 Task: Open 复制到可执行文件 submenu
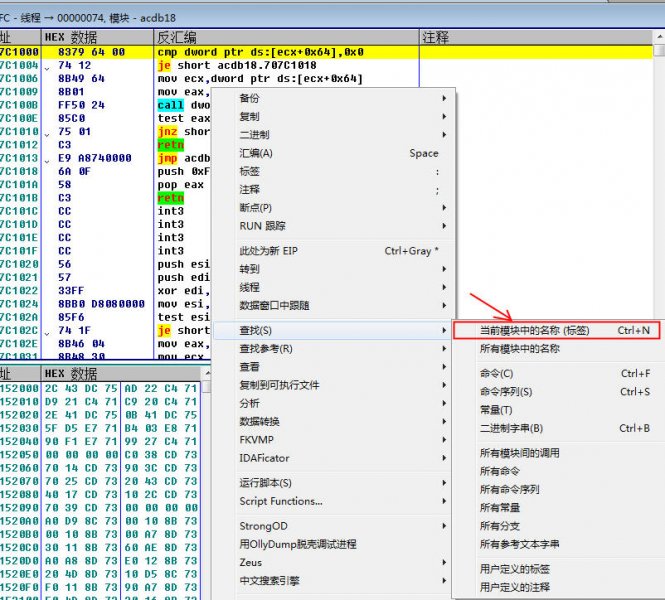(x=333, y=385)
